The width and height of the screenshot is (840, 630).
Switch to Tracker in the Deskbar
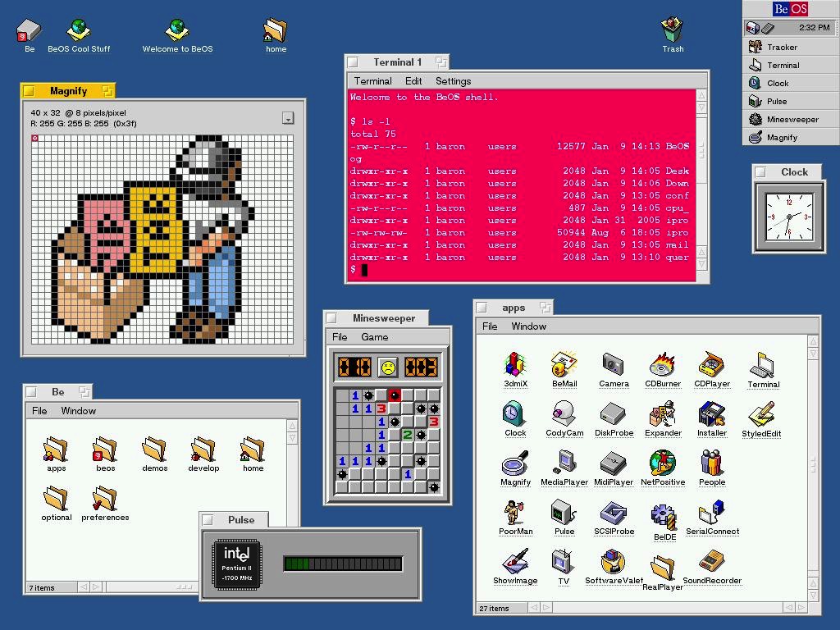(x=791, y=47)
